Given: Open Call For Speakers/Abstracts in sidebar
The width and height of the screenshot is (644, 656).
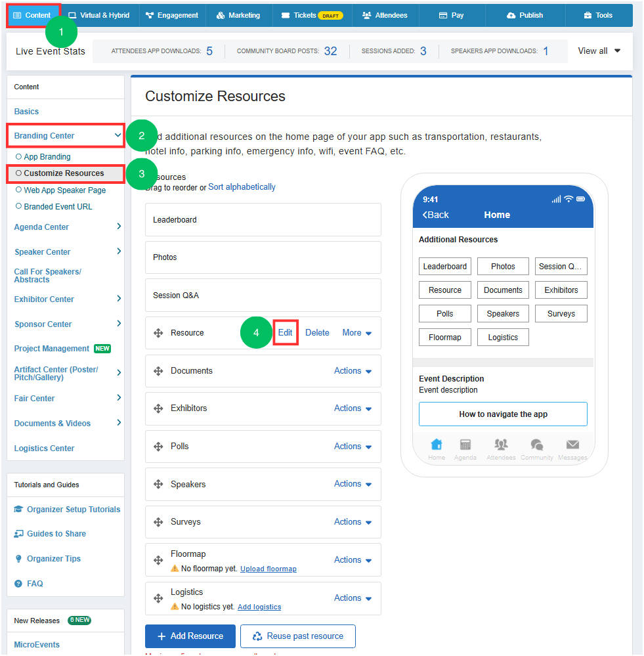Looking at the screenshot, I should [x=48, y=276].
